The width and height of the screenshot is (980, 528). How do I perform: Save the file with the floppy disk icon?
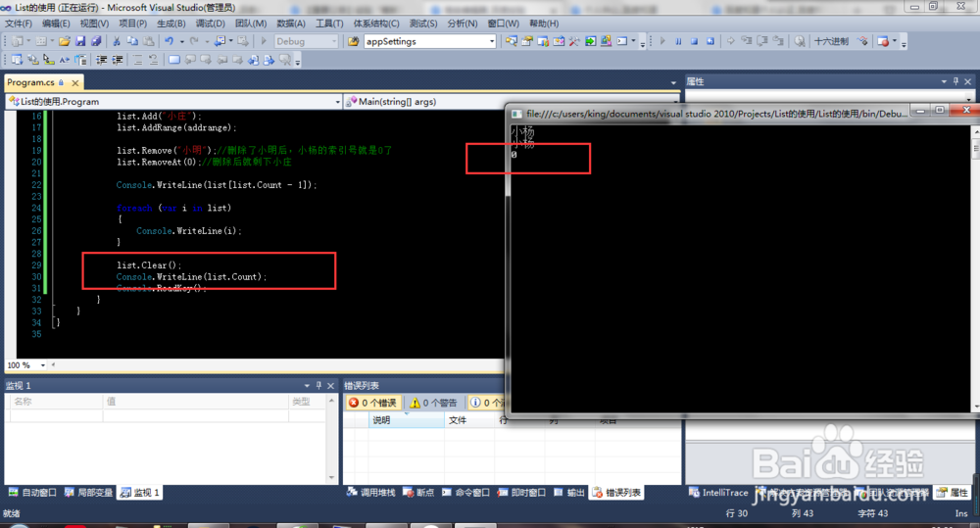point(80,41)
